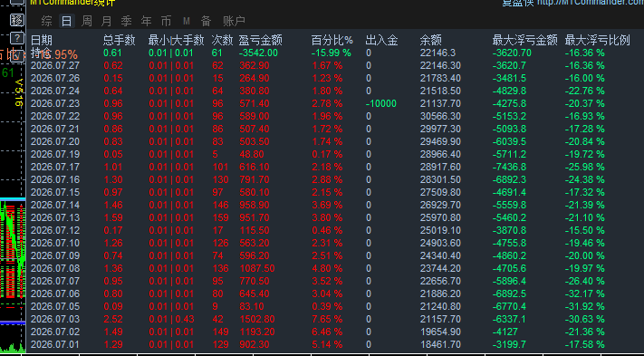644x356 pixels.
Task: Open the M tab
Action: pyautogui.click(x=187, y=21)
